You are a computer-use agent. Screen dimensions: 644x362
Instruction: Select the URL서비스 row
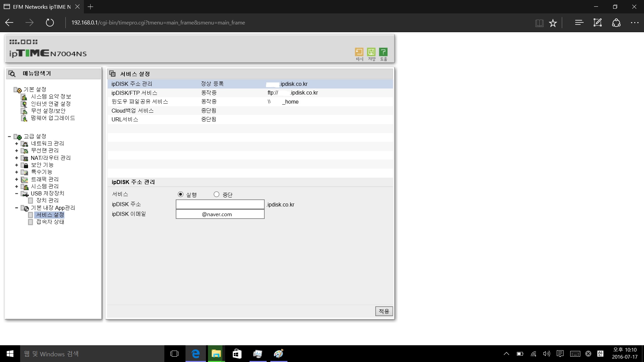[250, 119]
